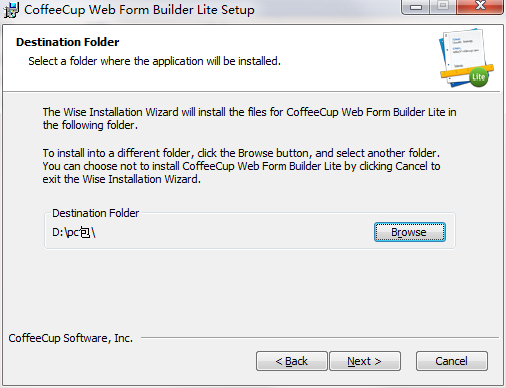Viewport: 506px width, 388px height.
Task: Cancel the CoffeeCup installation
Action: coord(452,361)
